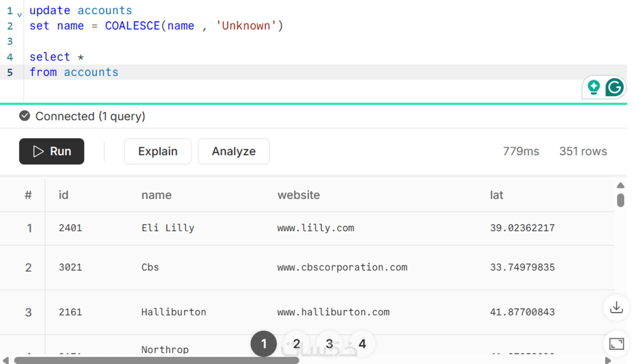Click the vertical scrollbar thumb in results

click(621, 200)
